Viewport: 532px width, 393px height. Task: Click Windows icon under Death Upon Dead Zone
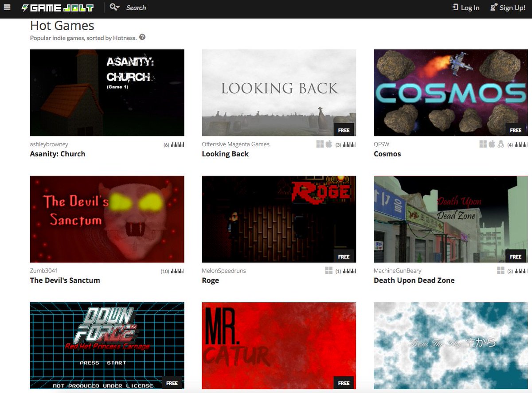[x=501, y=270]
